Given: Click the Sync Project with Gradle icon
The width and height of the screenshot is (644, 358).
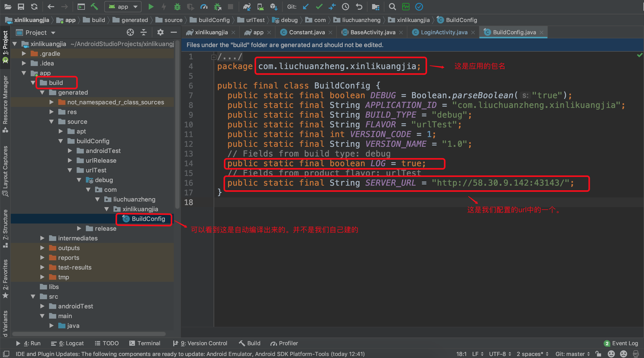Looking at the screenshot, I should [x=247, y=7].
